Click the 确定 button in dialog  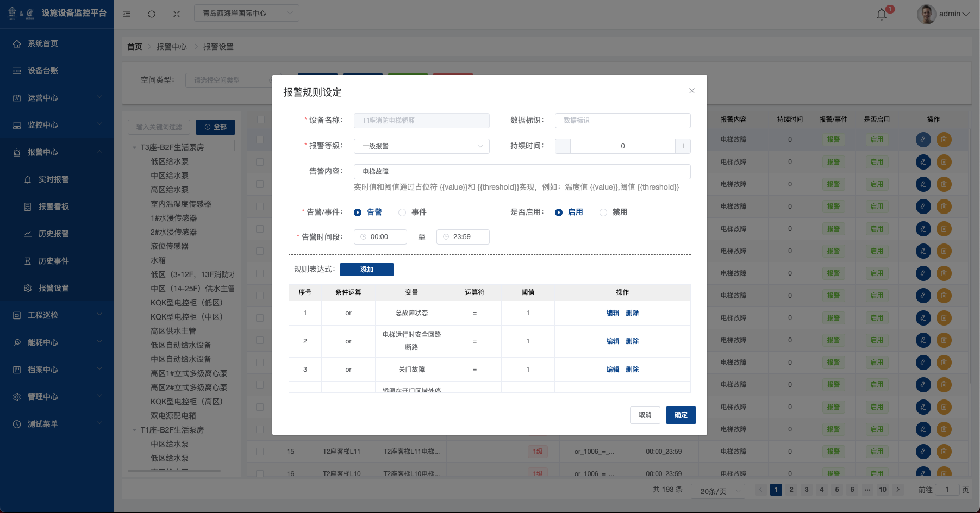[681, 415]
